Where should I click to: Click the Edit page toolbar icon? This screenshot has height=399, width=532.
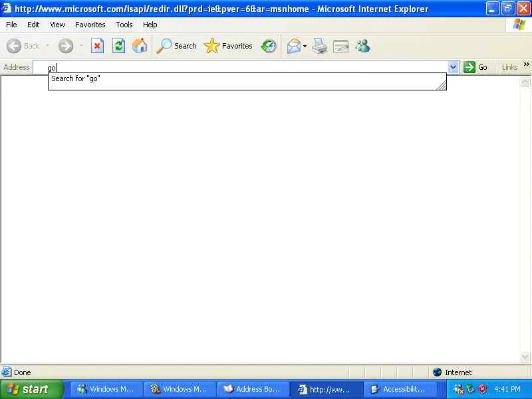[x=341, y=46]
